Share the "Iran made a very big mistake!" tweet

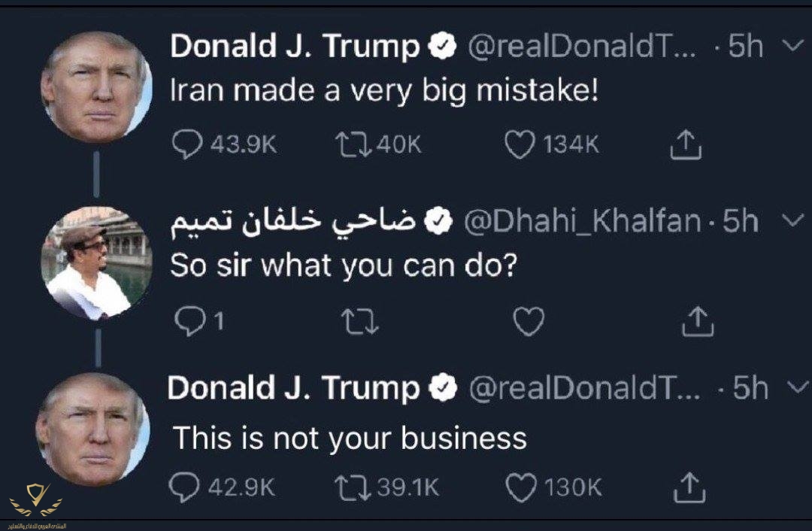coord(686,144)
